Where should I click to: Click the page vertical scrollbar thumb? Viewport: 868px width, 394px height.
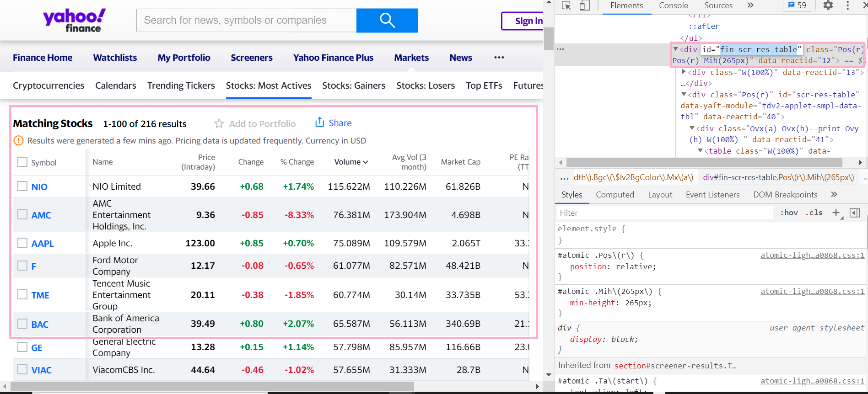549,38
